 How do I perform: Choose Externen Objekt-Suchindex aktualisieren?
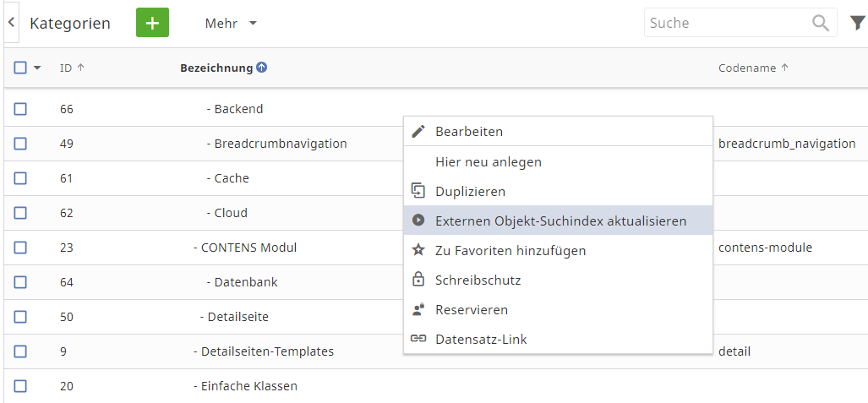[560, 221]
